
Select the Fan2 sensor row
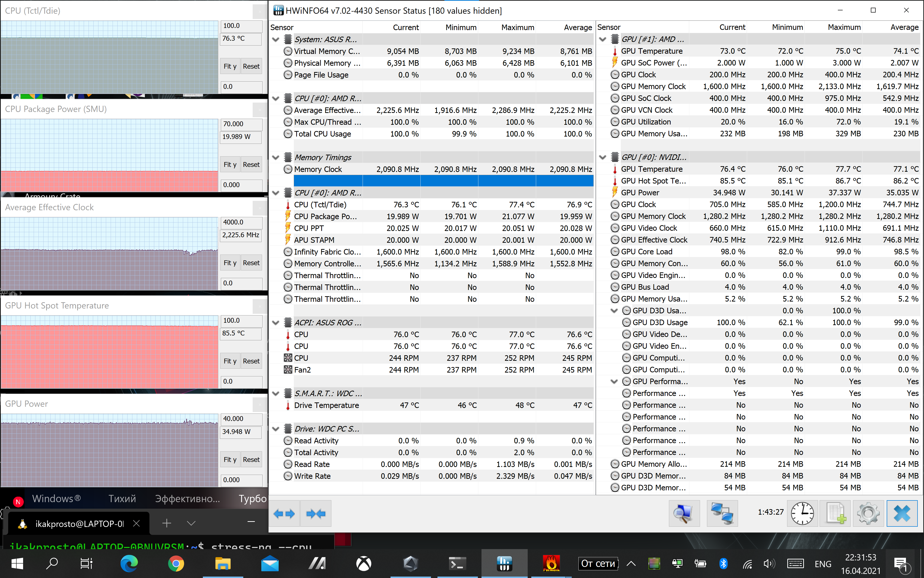(431, 370)
